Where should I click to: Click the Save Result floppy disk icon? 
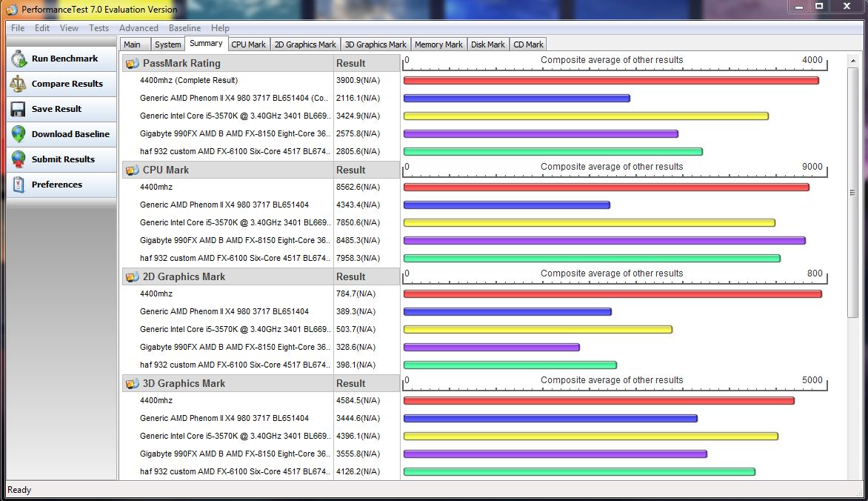19,109
